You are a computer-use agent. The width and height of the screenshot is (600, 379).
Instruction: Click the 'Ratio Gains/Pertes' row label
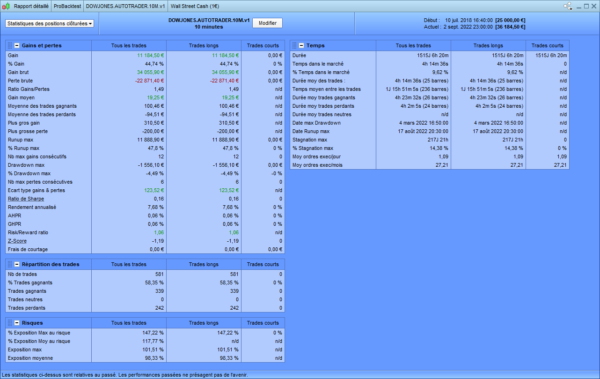[x=29, y=89]
